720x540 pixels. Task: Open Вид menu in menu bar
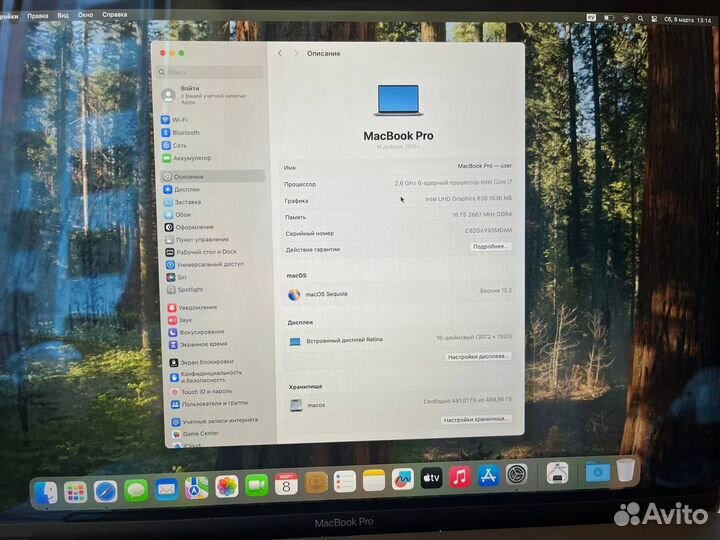pos(63,15)
